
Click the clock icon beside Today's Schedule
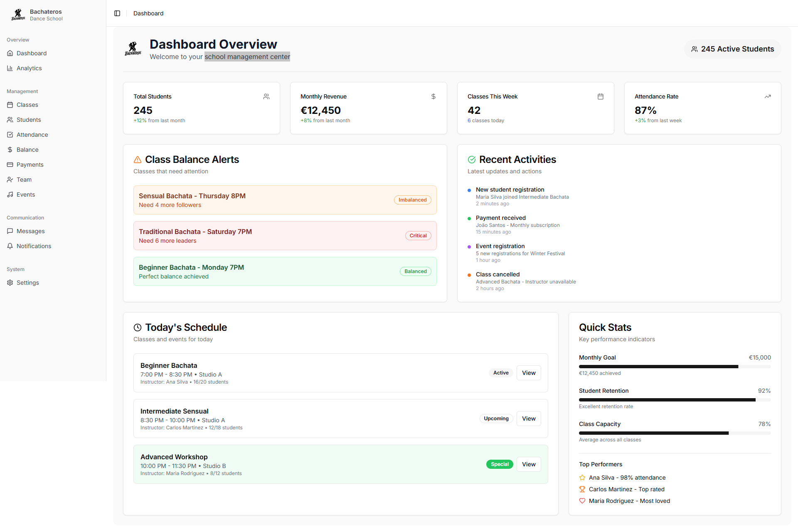(138, 328)
